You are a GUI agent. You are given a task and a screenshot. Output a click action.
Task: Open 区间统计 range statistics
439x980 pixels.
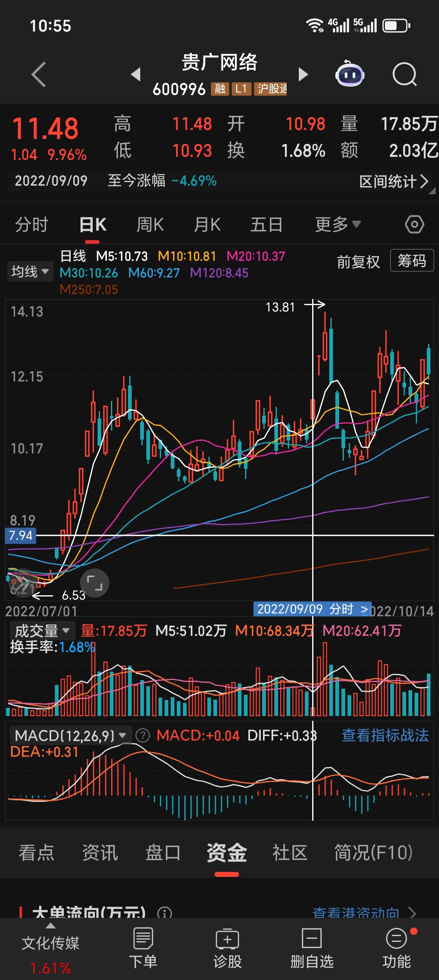(393, 181)
